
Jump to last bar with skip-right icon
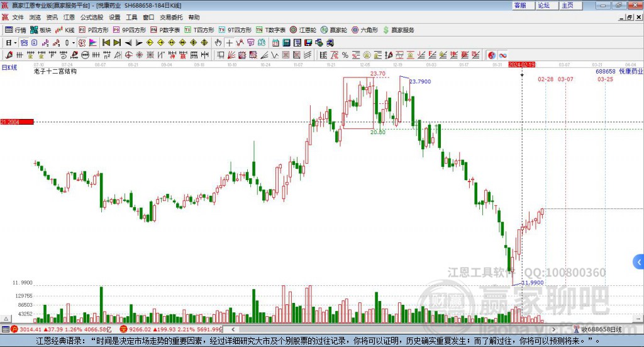pyautogui.click(x=117, y=43)
